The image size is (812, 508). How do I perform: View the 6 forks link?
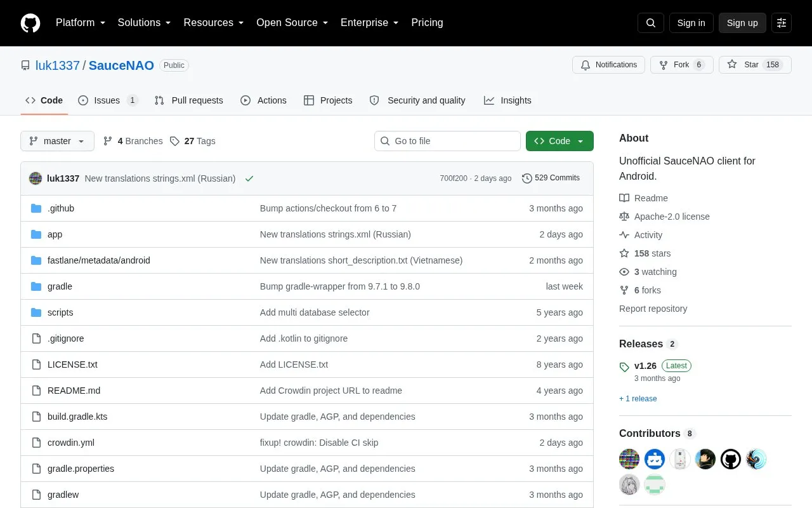point(640,290)
